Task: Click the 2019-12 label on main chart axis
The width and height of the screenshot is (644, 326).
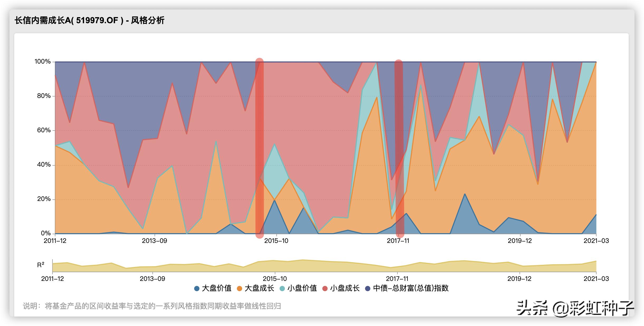Action: (x=520, y=241)
